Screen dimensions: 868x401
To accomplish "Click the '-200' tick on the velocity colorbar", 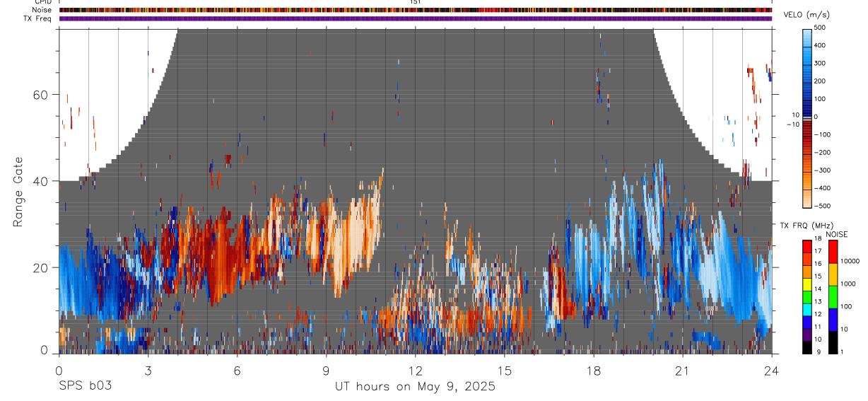I will click(x=824, y=153).
